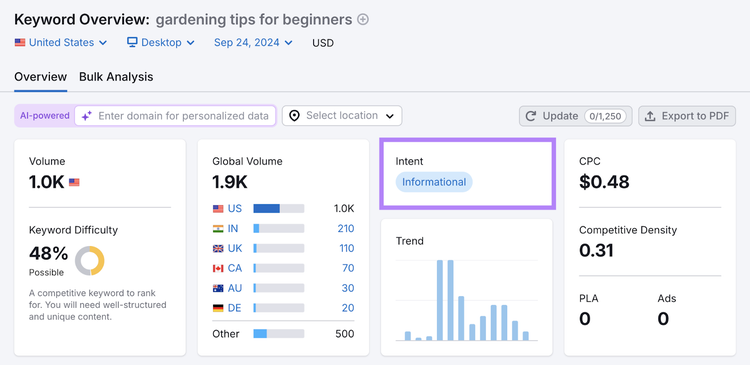Click the 1.9K Global Volume value

point(230,182)
